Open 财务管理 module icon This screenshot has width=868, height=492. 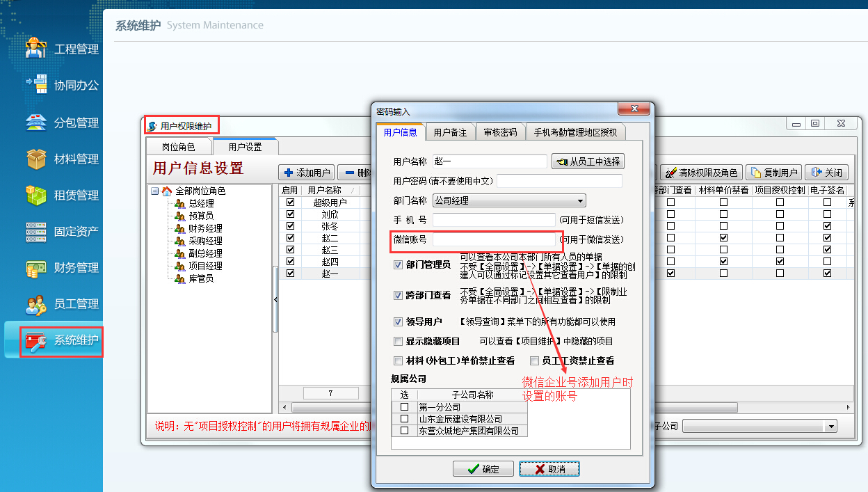click(x=36, y=267)
